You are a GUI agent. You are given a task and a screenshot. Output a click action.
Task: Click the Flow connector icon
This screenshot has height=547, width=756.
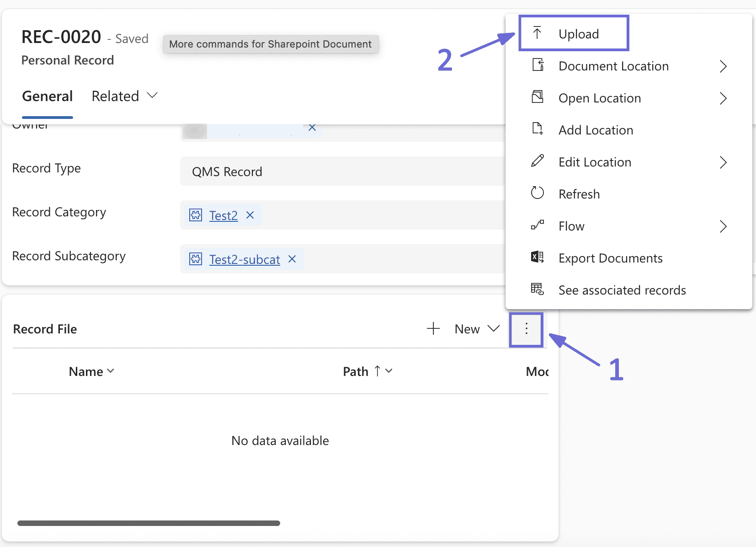tap(538, 225)
